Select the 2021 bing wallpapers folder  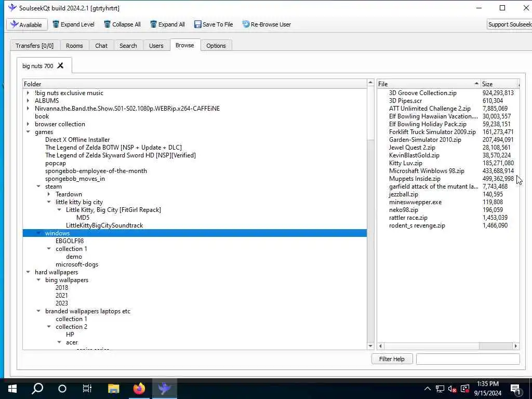[x=62, y=296]
